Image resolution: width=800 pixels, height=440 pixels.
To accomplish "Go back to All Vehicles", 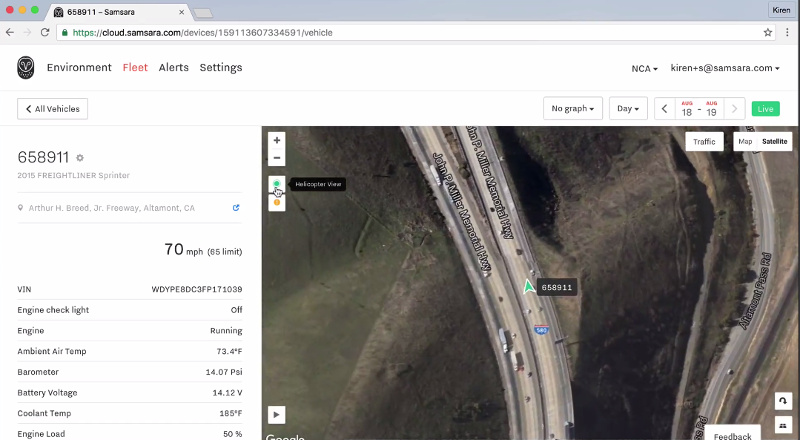I will click(x=53, y=109).
